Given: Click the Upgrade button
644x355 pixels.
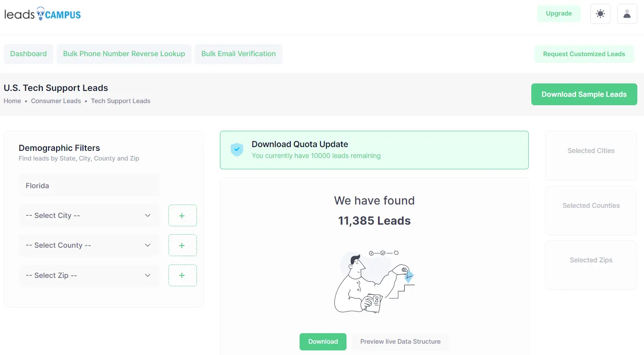Looking at the screenshot, I should [x=559, y=13].
